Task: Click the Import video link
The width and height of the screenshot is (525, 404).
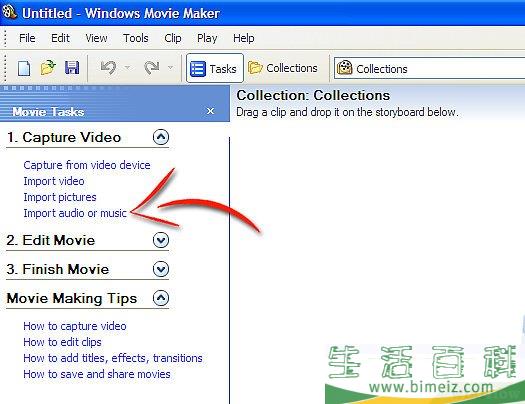Action: [x=54, y=181]
